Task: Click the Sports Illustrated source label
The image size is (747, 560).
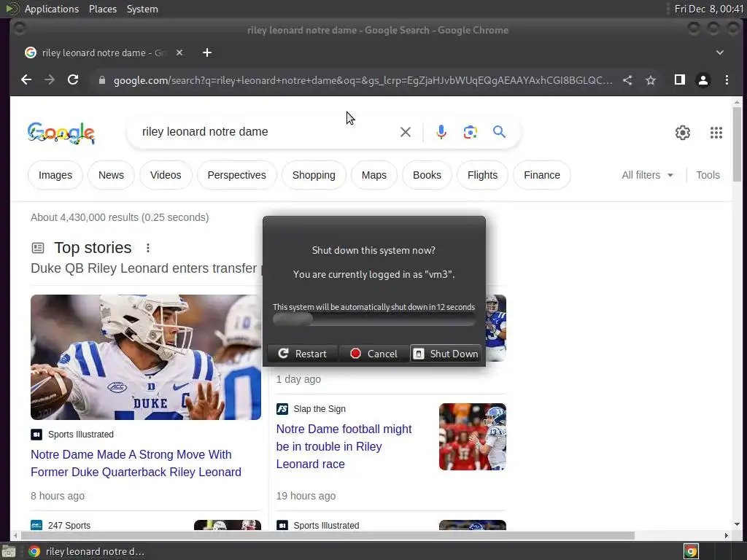Action: point(80,435)
